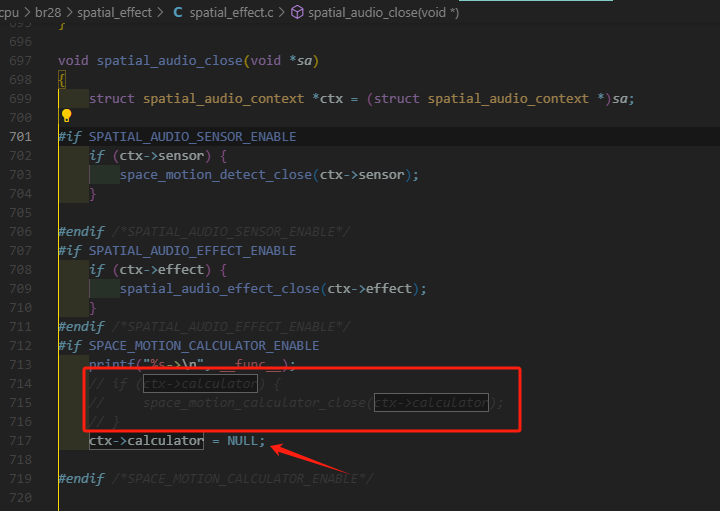This screenshot has height=511, width=720.
Task: Click NULL on line 717
Action: 242,441
